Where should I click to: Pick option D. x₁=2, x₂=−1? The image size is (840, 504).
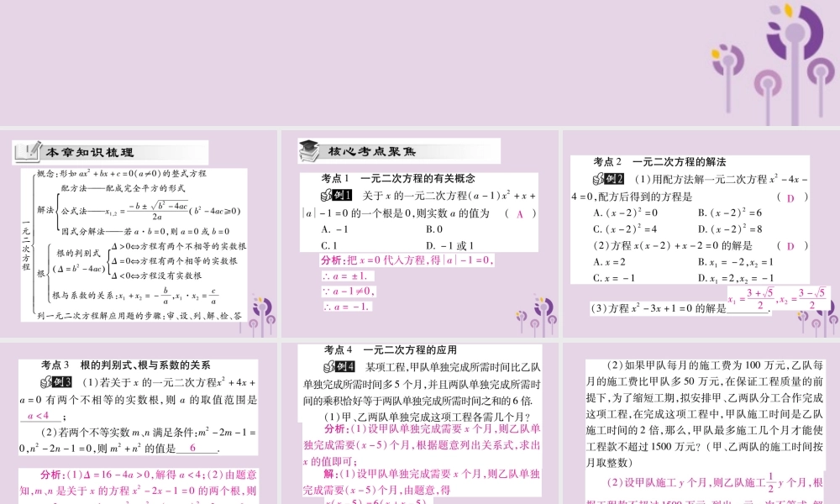point(736,279)
